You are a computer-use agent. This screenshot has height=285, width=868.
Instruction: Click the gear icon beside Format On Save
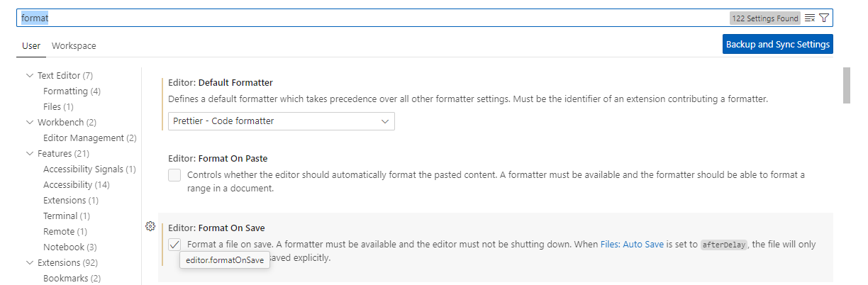[x=150, y=227]
